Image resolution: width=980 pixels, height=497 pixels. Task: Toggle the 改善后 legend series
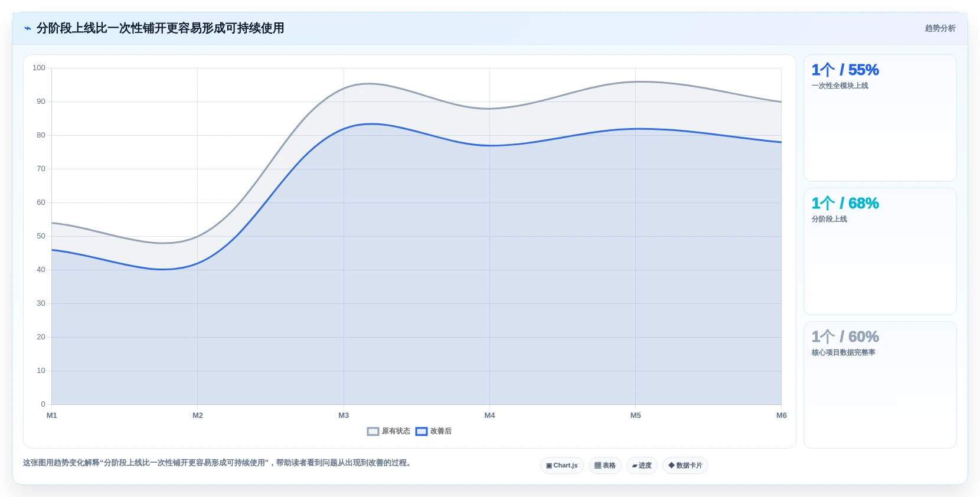coord(433,431)
